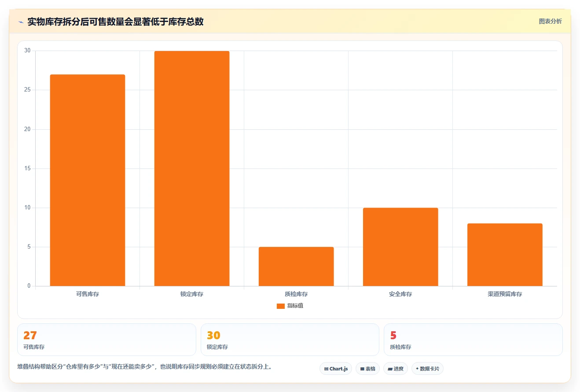Select the 可售库存 bar in the chart
Viewport: 580px width, 392px height.
(x=88, y=180)
